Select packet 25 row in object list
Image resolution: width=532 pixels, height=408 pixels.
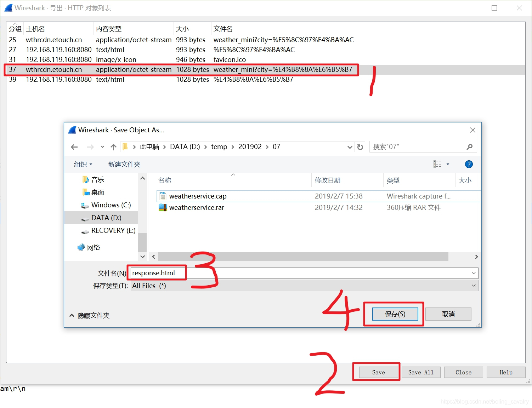[x=266, y=40]
